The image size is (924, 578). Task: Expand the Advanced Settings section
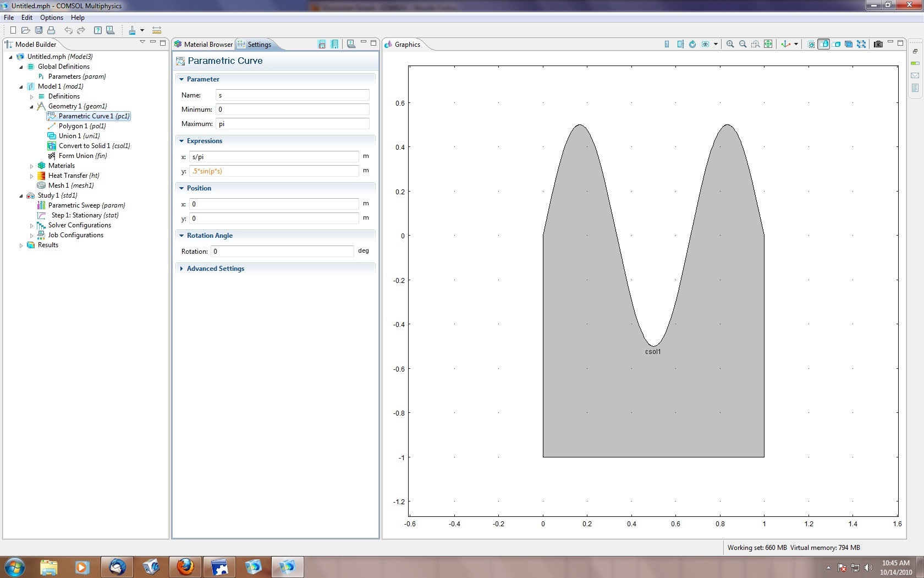click(x=215, y=269)
